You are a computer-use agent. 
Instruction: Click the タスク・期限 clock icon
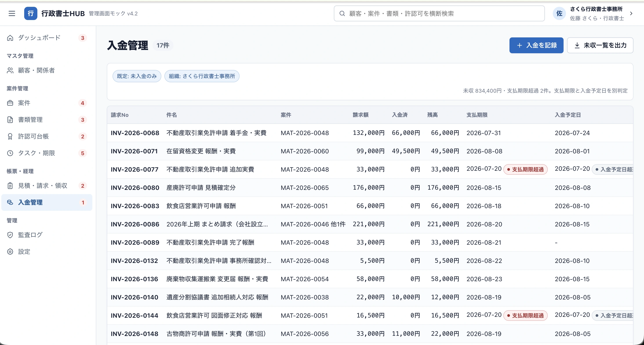click(x=10, y=153)
